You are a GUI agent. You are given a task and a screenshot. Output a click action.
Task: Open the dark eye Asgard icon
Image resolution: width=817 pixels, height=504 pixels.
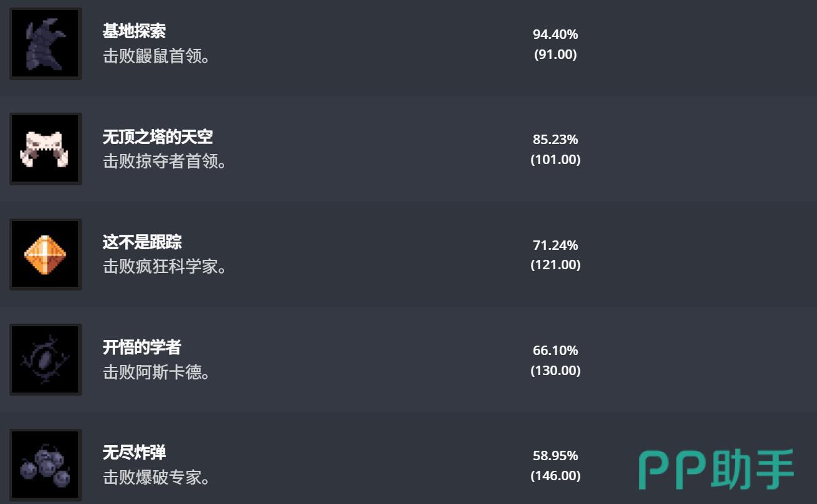[46, 359]
